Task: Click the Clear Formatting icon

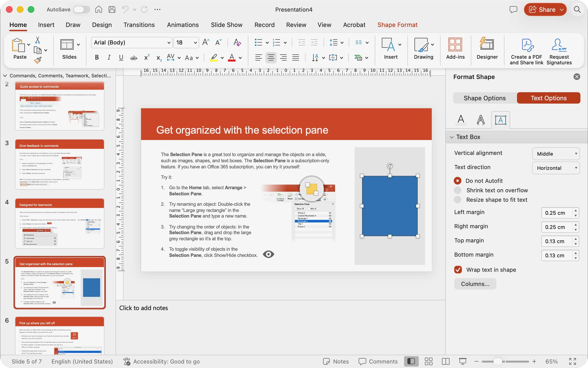Action: (237, 42)
